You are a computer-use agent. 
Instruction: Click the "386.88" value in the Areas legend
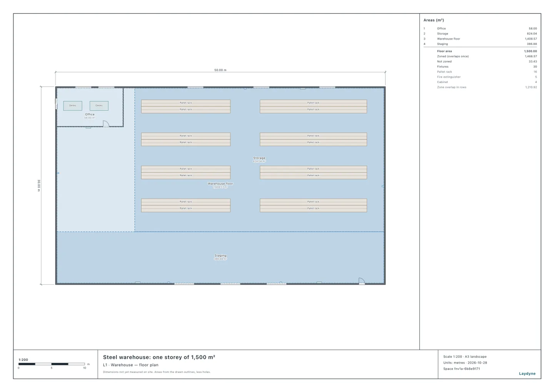coord(532,44)
